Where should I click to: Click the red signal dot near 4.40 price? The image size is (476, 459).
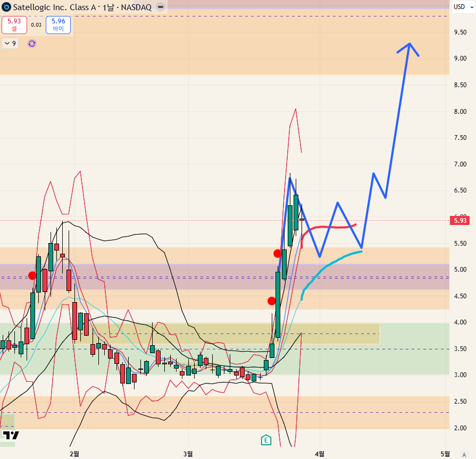pos(271,301)
